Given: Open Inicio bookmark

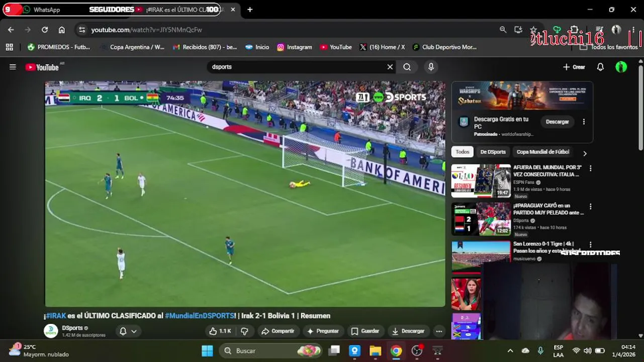Looking at the screenshot, I should [257, 47].
